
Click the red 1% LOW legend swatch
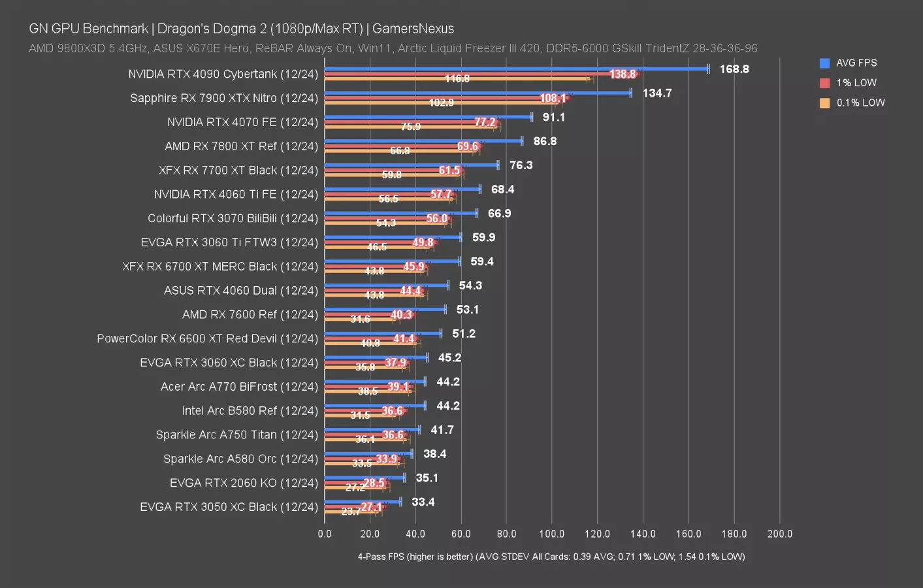(824, 83)
